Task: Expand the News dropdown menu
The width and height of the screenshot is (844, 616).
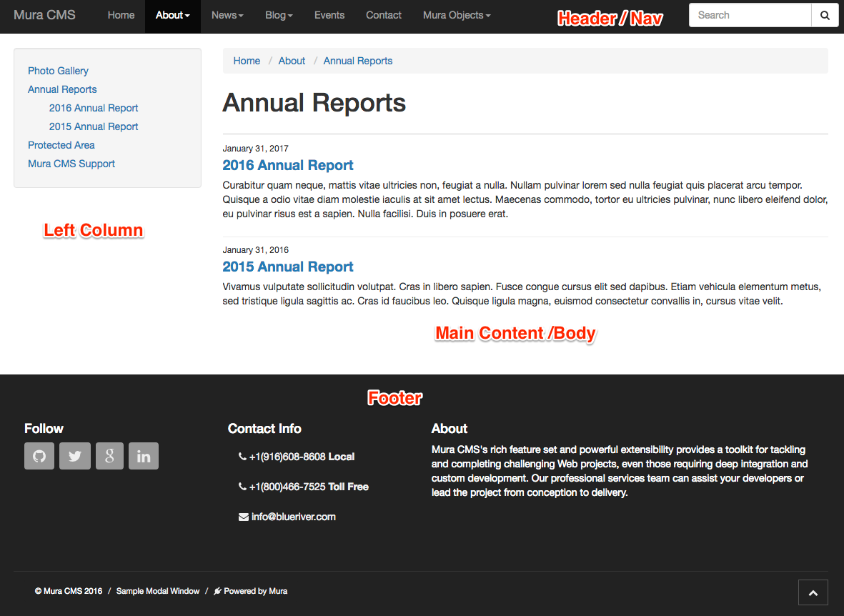Action: (227, 16)
